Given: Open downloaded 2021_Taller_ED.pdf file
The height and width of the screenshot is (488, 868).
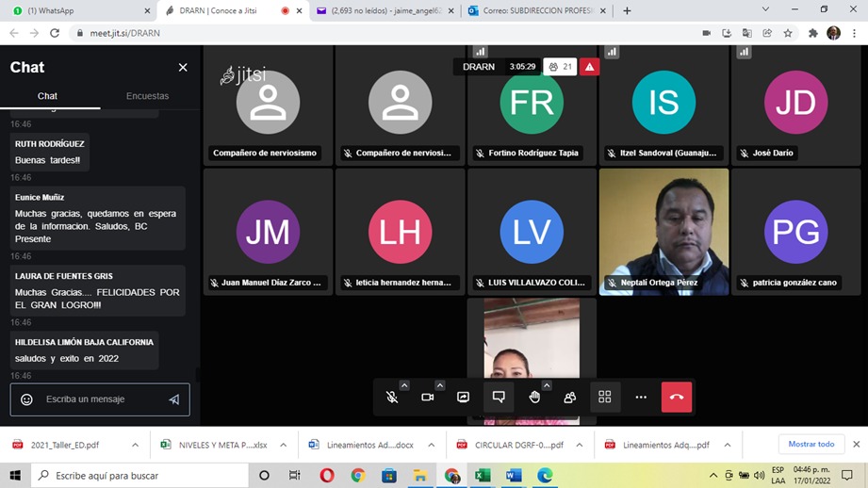Looking at the screenshot, I should 65,445.
